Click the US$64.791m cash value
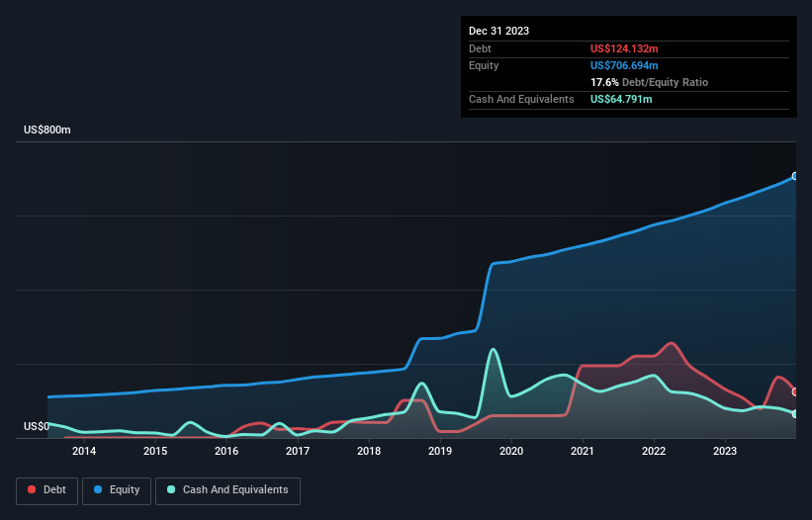812x520 pixels. pos(621,99)
